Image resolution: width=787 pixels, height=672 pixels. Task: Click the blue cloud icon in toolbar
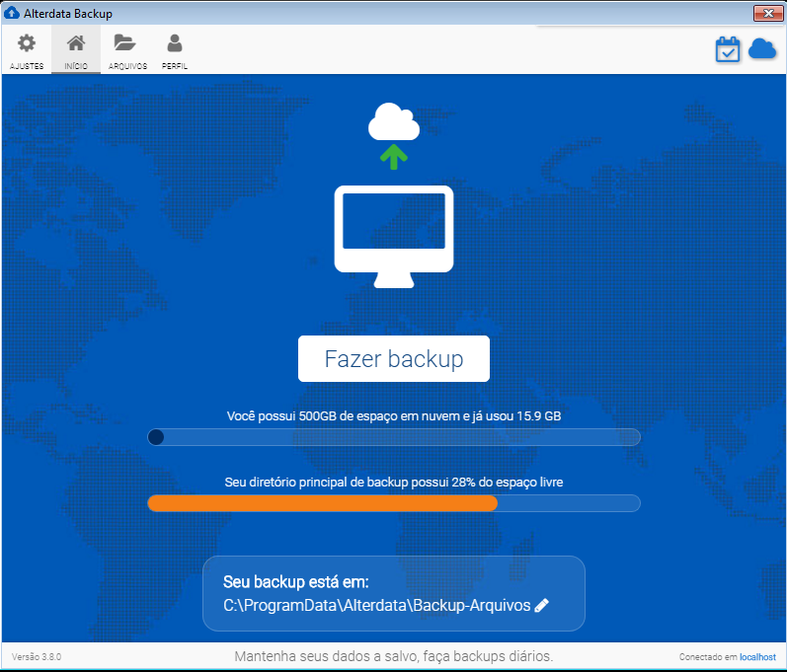tap(762, 49)
